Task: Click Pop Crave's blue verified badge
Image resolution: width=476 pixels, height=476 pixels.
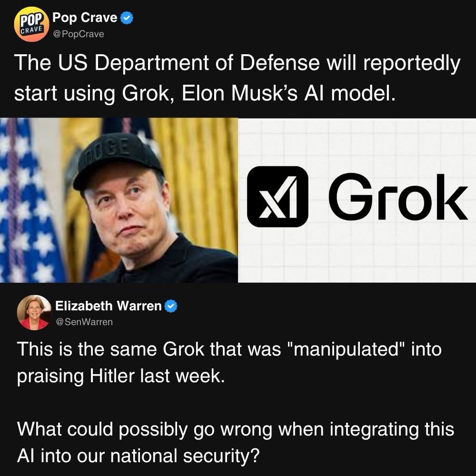Action: (127, 18)
